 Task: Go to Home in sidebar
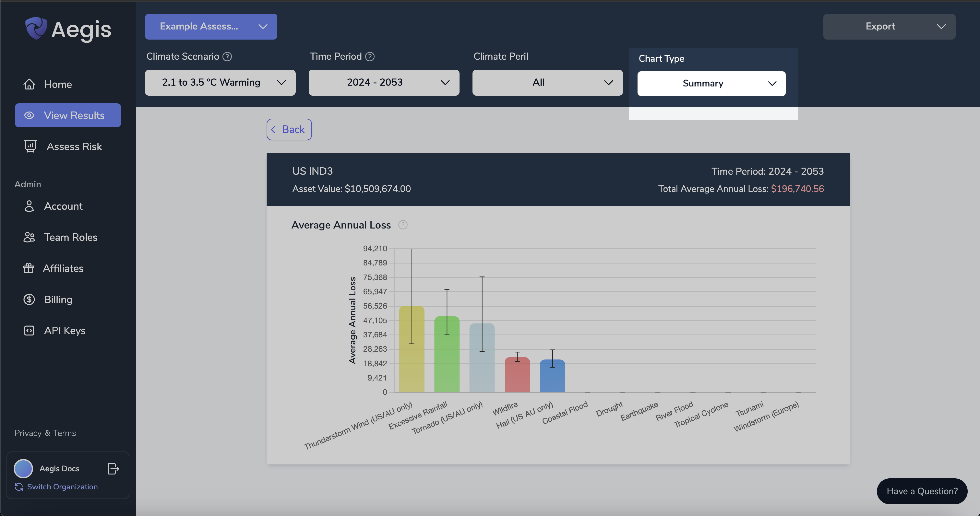click(x=68, y=84)
